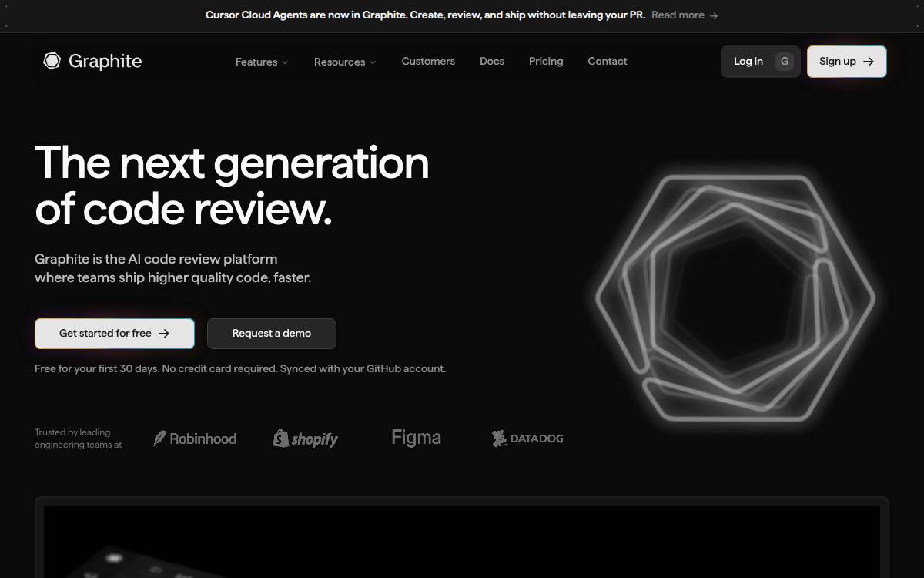Click the Graphite hexagon logo icon
Image resolution: width=924 pixels, height=578 pixels.
click(52, 61)
